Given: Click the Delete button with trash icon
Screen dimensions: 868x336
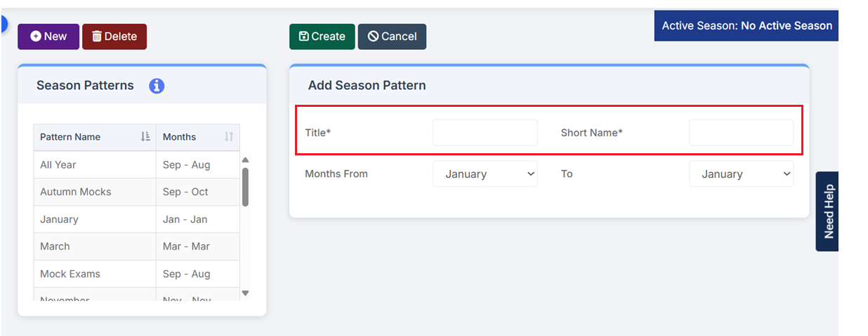Looking at the screenshot, I should tap(114, 37).
